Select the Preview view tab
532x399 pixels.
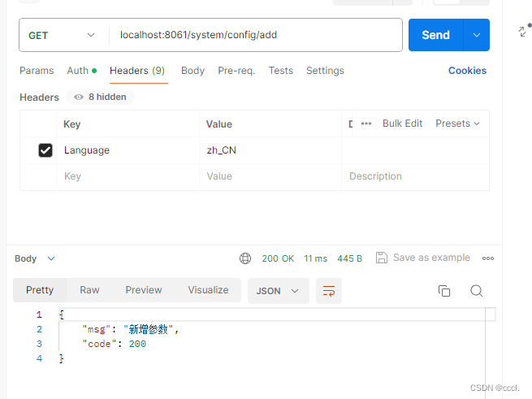pyautogui.click(x=144, y=290)
